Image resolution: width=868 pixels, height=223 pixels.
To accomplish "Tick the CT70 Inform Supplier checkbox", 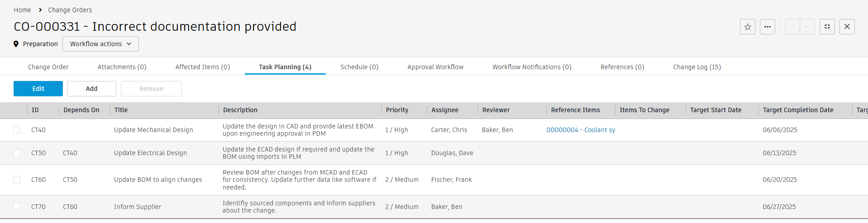I will click(x=17, y=207).
